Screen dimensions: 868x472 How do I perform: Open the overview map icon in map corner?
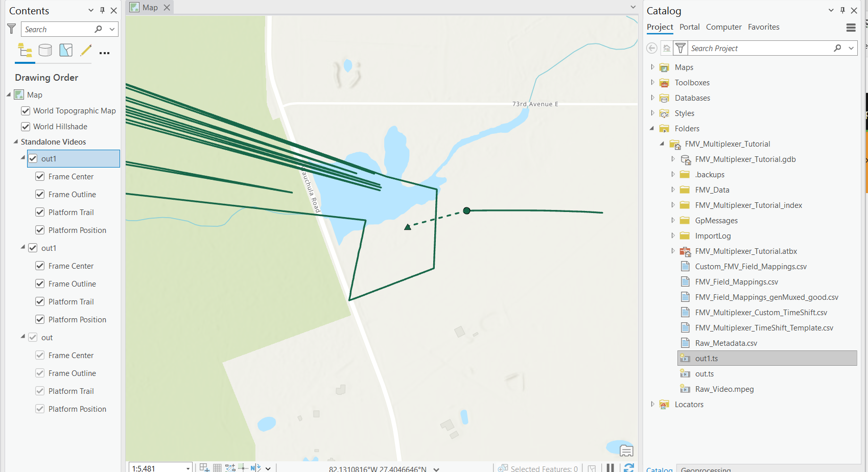point(626,450)
